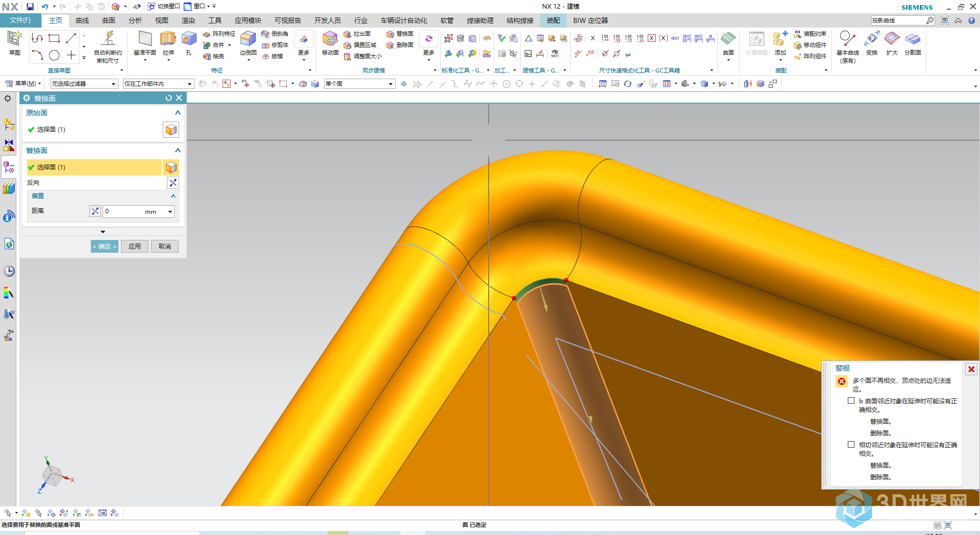The width and height of the screenshot is (980, 535).
Task: Click the distance offset input field
Action: [134, 211]
